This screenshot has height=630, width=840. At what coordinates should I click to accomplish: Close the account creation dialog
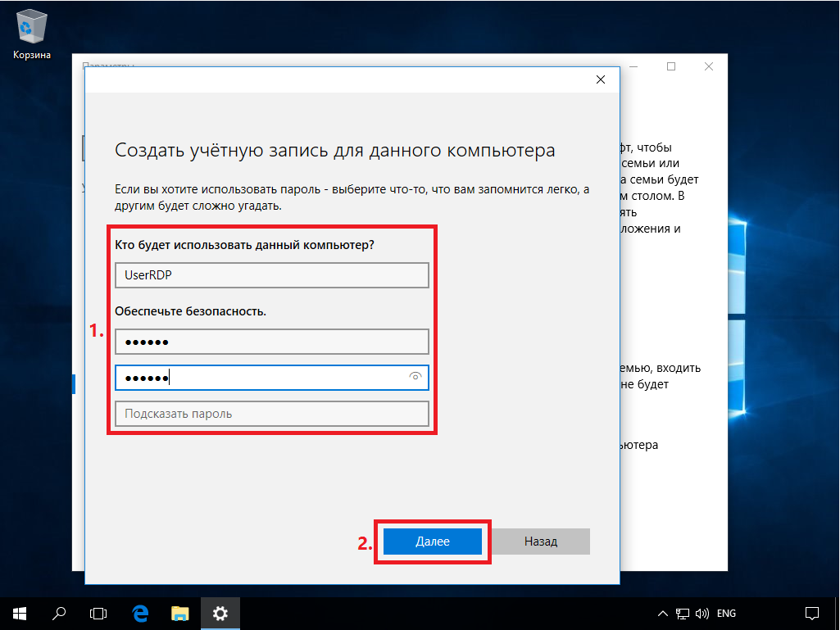click(601, 79)
